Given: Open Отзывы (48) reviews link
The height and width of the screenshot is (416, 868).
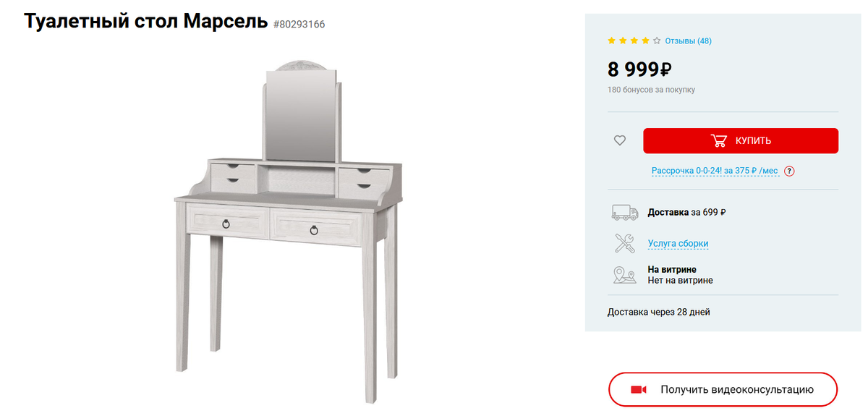Looking at the screenshot, I should click(689, 41).
